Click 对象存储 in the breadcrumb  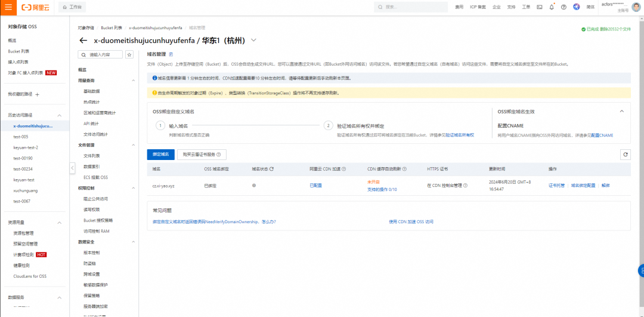86,28
